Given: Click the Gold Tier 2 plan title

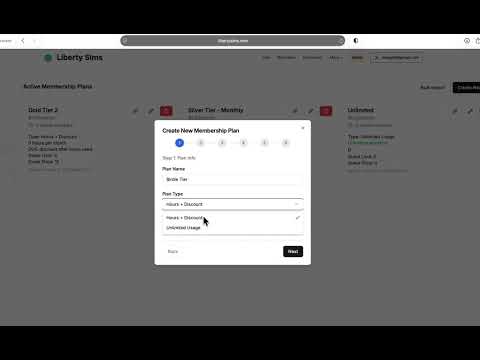Looking at the screenshot, I should coord(43,110).
